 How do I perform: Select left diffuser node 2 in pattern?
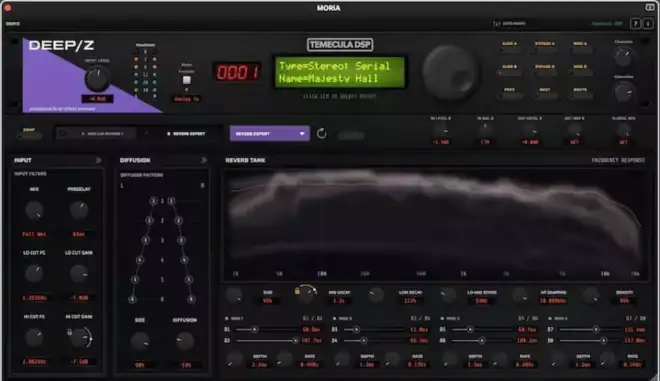[149, 220]
